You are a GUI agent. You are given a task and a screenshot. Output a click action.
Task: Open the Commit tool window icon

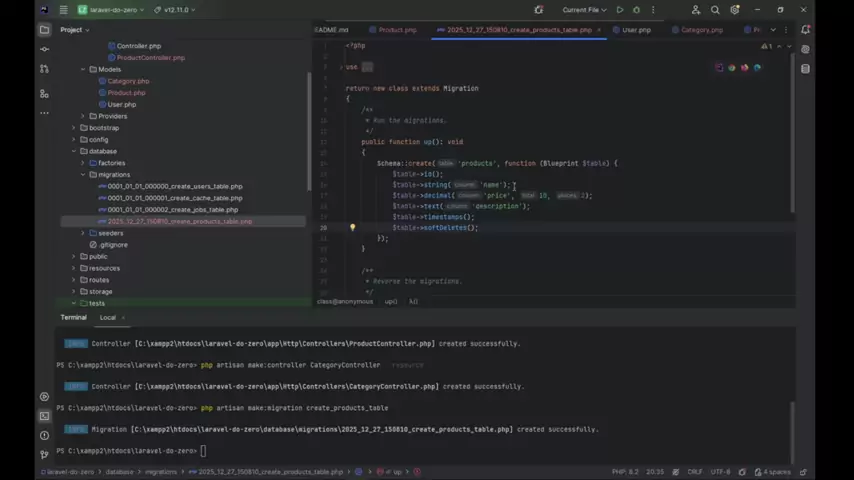[44, 49]
